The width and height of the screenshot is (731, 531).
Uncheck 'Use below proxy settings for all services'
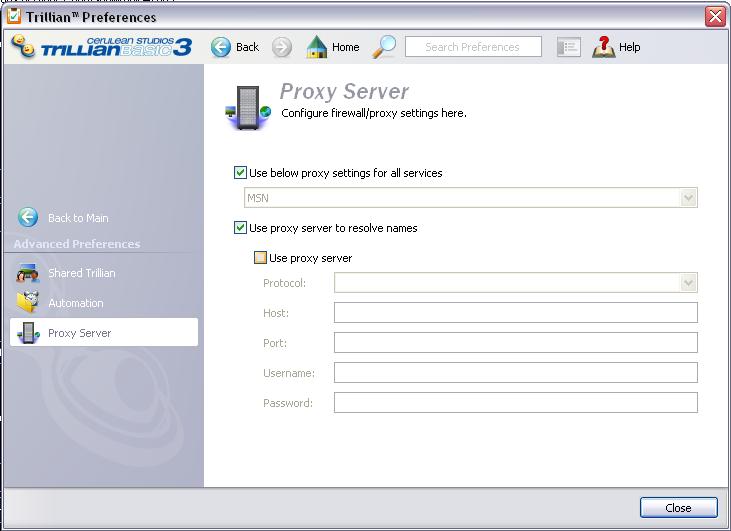240,173
